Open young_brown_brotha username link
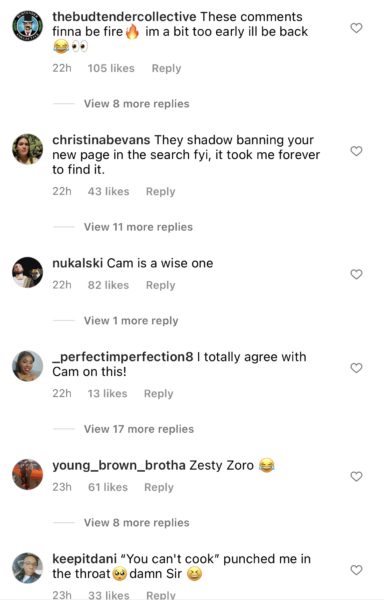 pos(119,465)
